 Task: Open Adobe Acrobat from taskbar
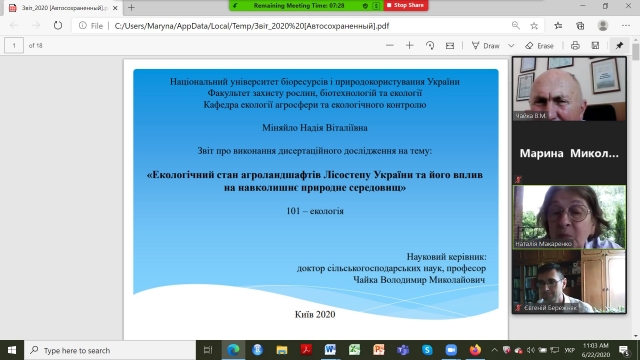pyautogui.click(x=306, y=350)
